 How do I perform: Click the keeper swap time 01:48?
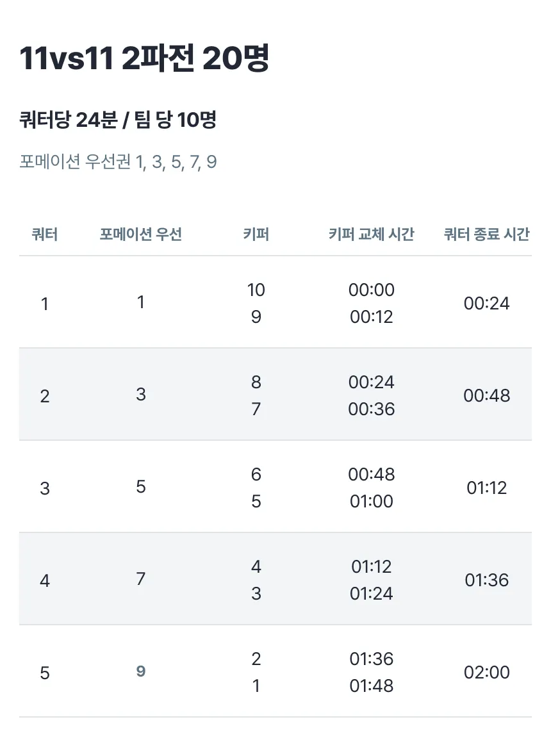372,686
